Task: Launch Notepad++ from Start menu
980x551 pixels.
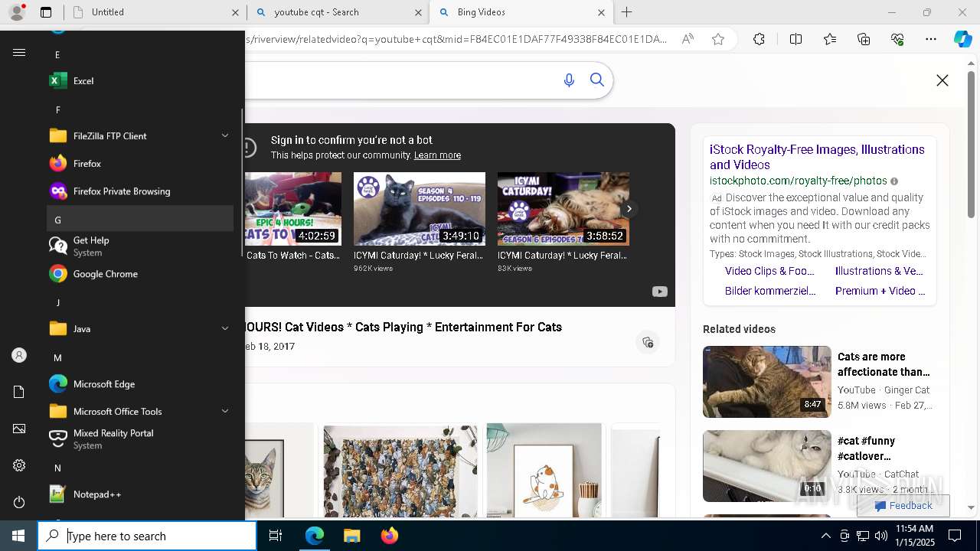Action: 140,494
